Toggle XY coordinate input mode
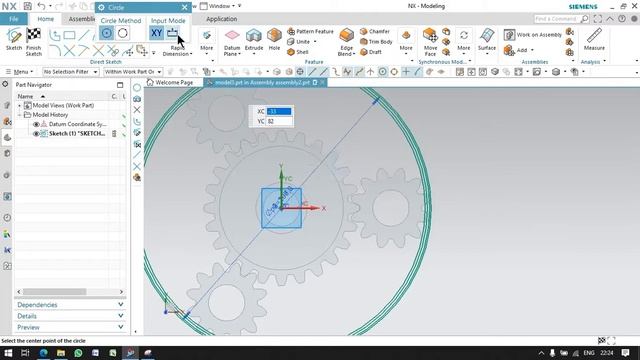640x360 pixels. tap(156, 33)
